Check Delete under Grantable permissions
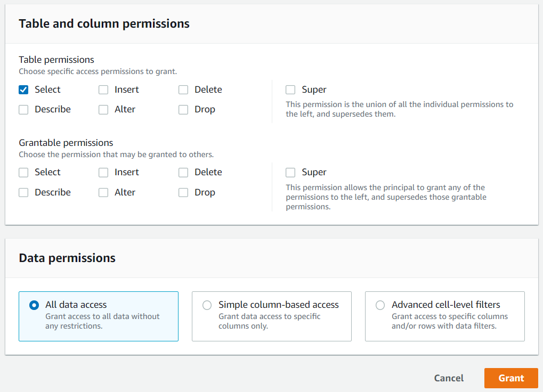Image resolution: width=543 pixels, height=392 pixels. point(183,173)
